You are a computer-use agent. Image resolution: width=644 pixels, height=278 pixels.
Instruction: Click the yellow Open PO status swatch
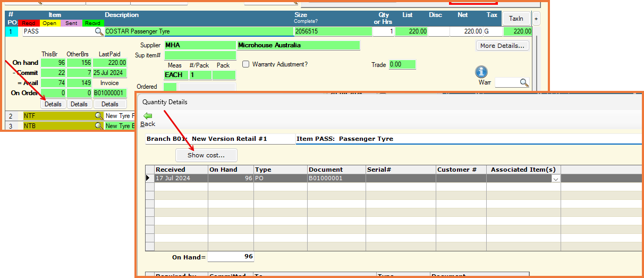[x=49, y=23]
